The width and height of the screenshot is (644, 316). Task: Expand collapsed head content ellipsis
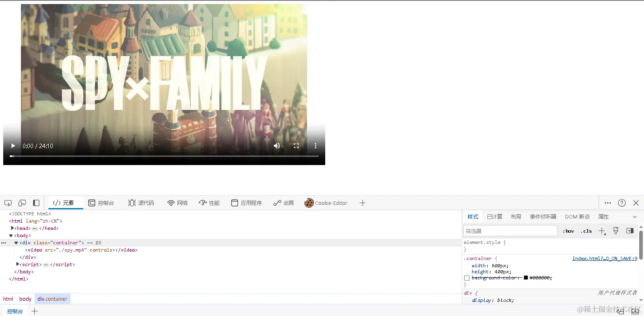[35, 228]
